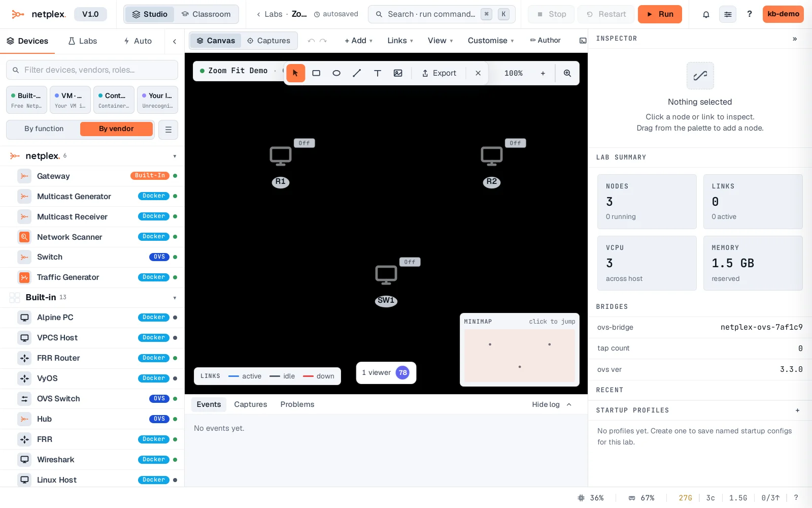Open the Problems log tab

coord(297,404)
